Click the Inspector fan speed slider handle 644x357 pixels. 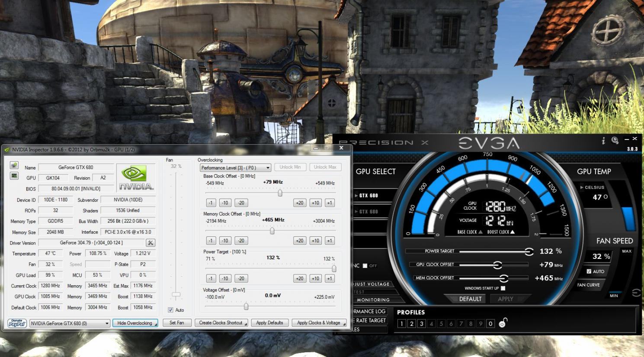pyautogui.click(x=176, y=295)
